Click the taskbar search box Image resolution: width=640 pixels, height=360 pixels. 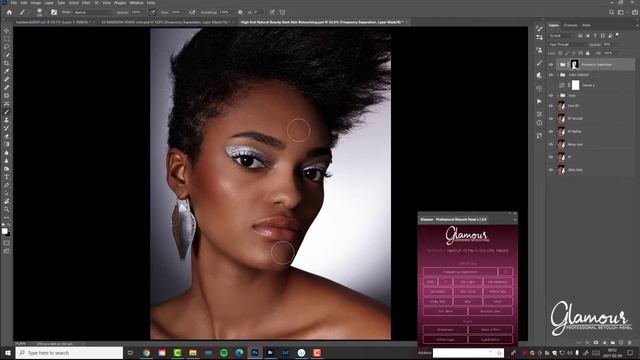(x=69, y=353)
